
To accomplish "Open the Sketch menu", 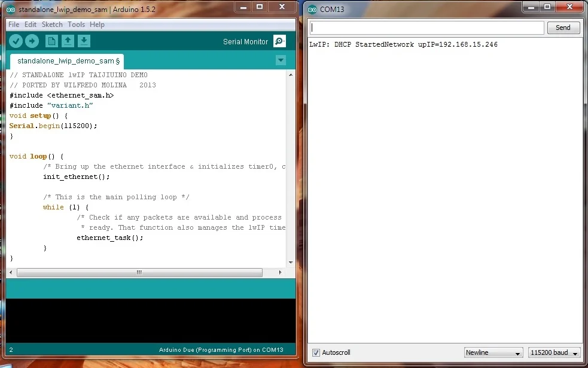I will point(52,25).
